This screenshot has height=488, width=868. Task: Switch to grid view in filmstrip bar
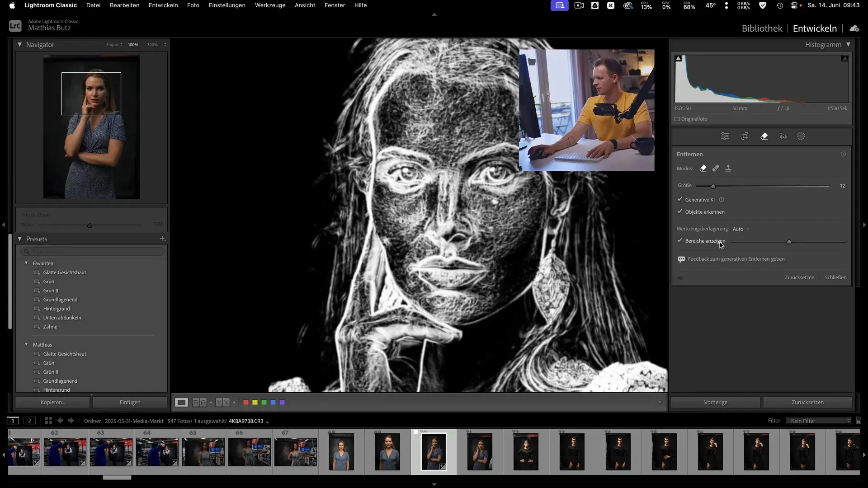click(48, 421)
